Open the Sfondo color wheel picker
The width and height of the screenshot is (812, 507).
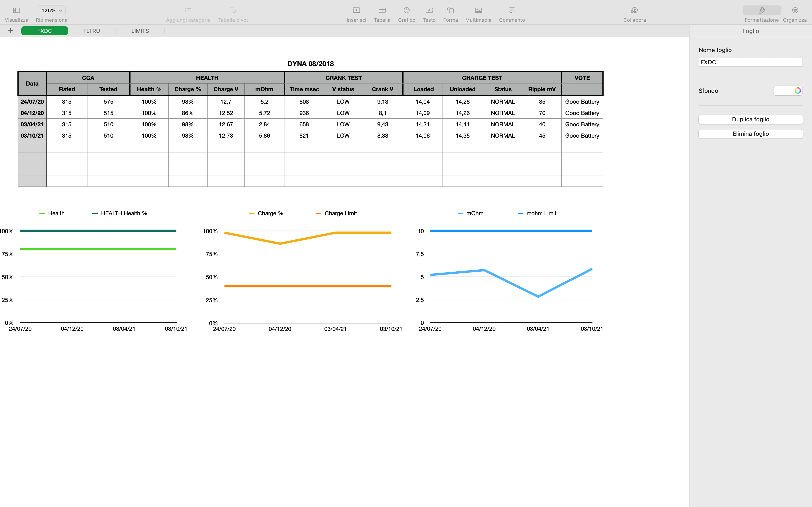coord(797,91)
